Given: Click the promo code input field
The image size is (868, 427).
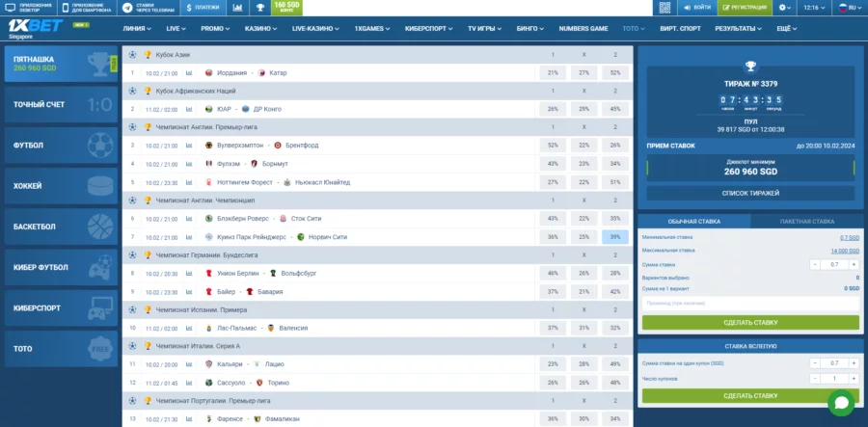Looking at the screenshot, I should (x=750, y=304).
